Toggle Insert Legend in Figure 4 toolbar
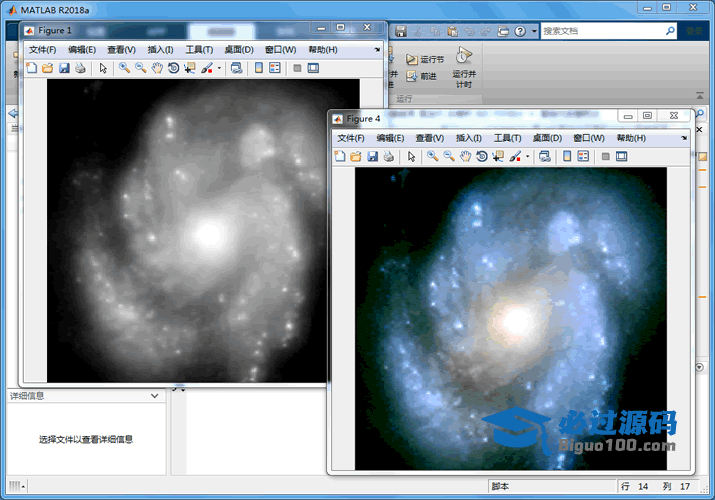Image resolution: width=715 pixels, height=500 pixels. 582,156
